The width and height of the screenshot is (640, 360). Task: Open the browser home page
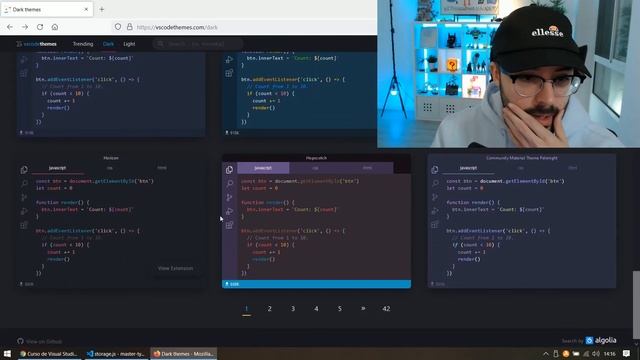(x=55, y=27)
